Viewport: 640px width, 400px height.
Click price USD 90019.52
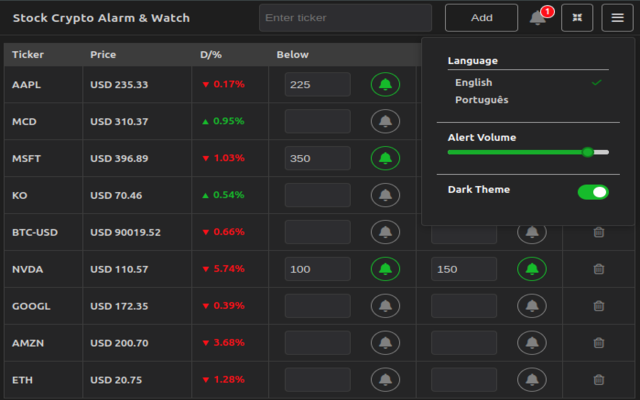[125, 232]
